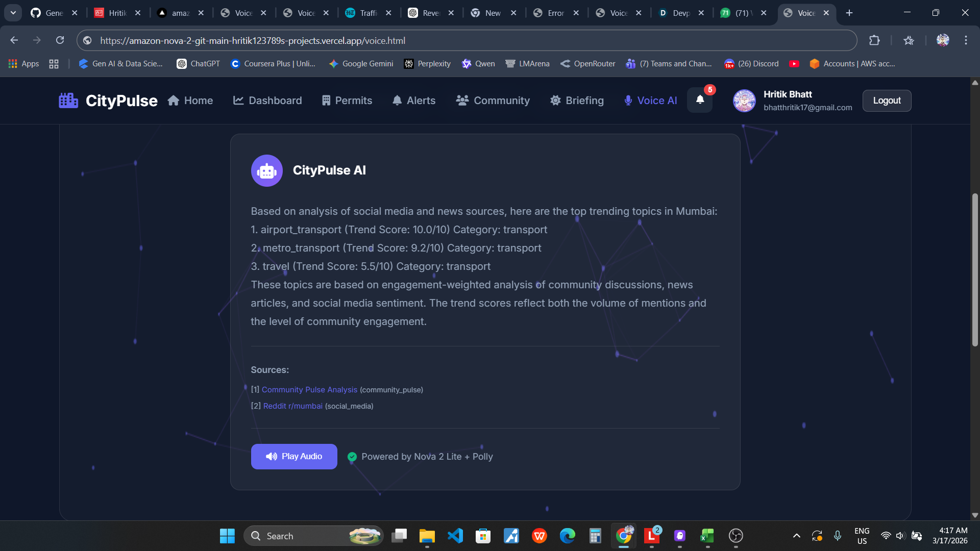Click Hritik Bhatt profile avatar
The image size is (980, 551).
pyautogui.click(x=744, y=101)
